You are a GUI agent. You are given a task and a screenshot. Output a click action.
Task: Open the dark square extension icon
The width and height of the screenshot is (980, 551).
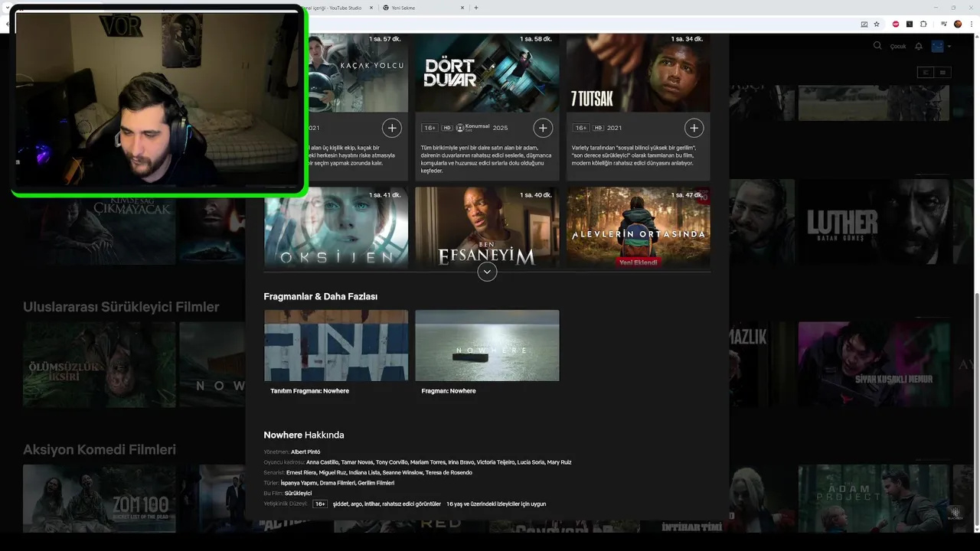(910, 24)
